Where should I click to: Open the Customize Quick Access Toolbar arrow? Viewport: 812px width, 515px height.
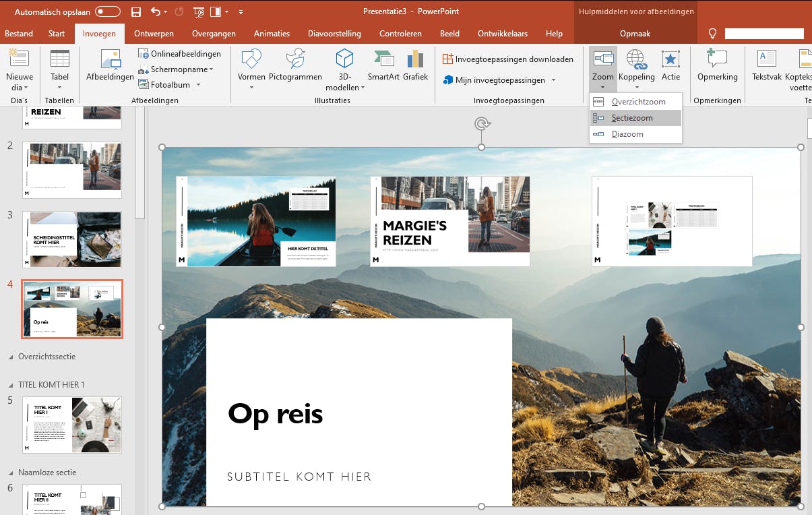coord(241,12)
